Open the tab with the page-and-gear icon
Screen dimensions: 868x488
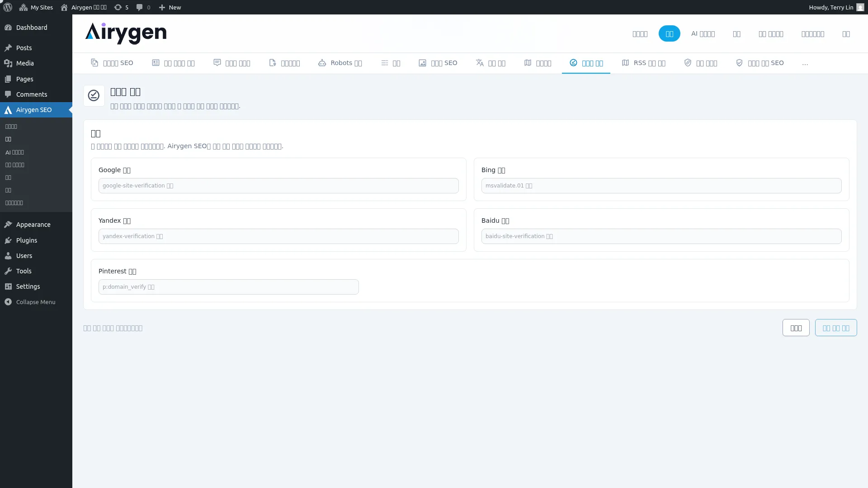click(284, 63)
